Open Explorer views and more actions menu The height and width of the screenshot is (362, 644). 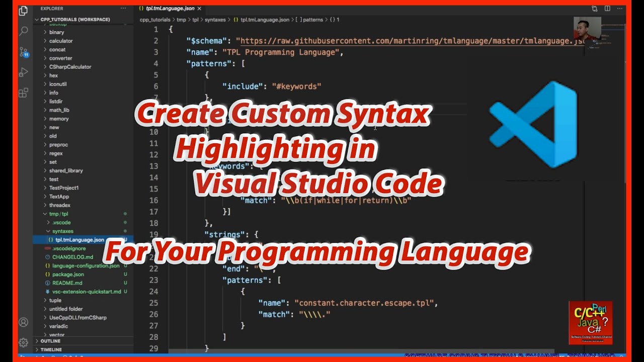coord(123,9)
